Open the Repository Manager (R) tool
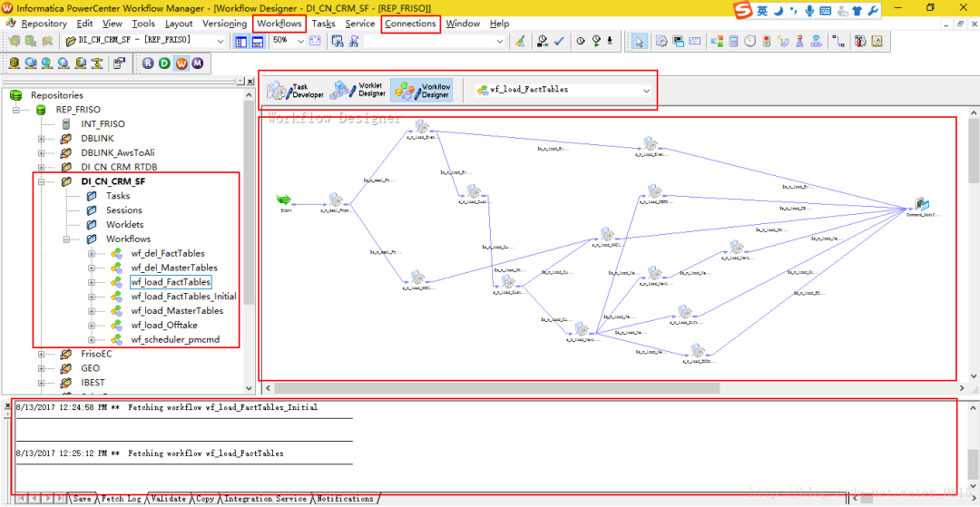 pos(148,63)
